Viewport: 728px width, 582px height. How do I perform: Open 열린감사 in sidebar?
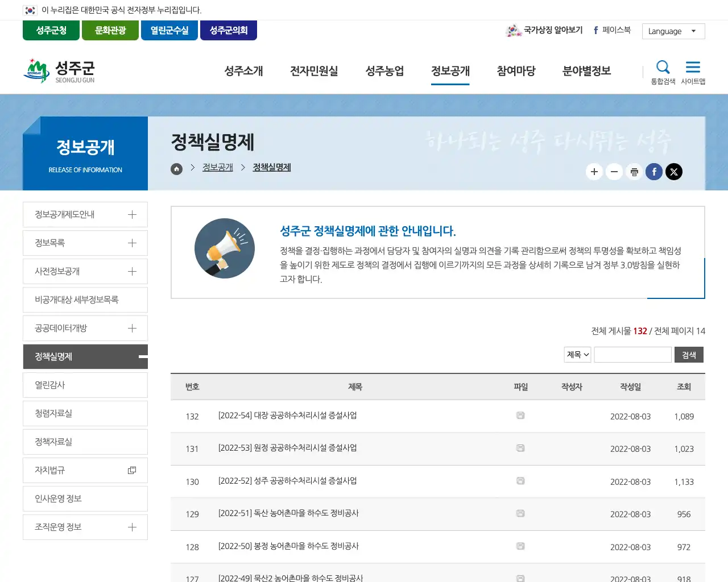(x=85, y=385)
